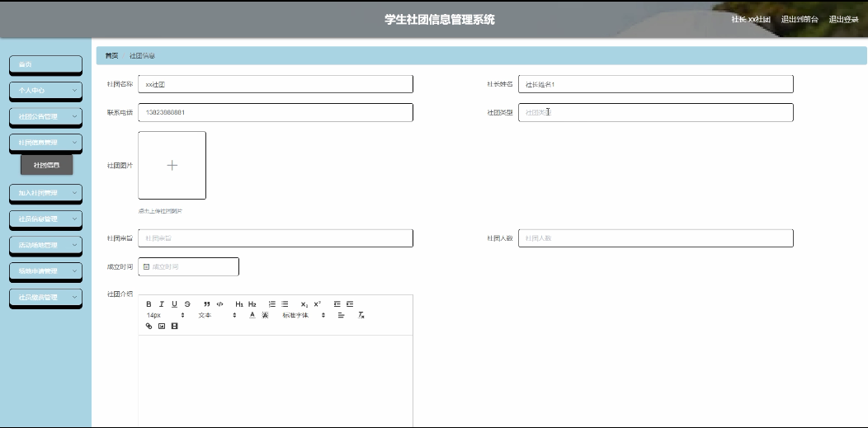The image size is (868, 428).
Task: Apply Heading 1 style
Action: pyautogui.click(x=239, y=304)
